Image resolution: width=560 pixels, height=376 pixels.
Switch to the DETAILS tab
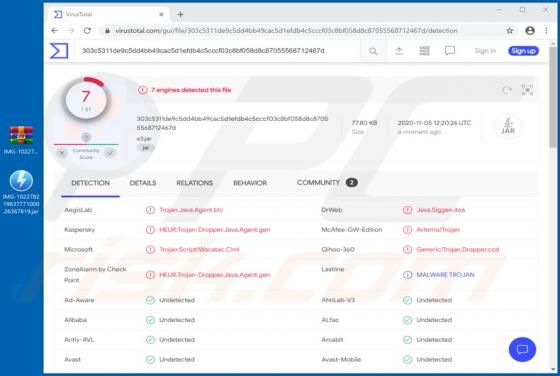(143, 183)
